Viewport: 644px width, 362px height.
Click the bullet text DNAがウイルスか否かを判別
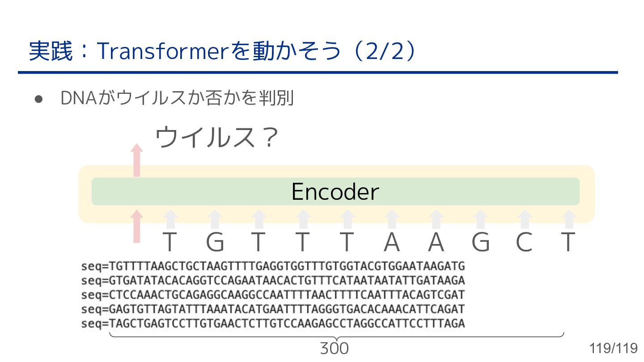point(177,98)
